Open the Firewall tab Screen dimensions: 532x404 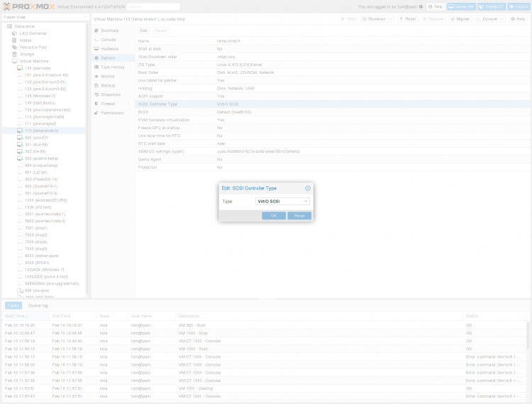[113, 104]
